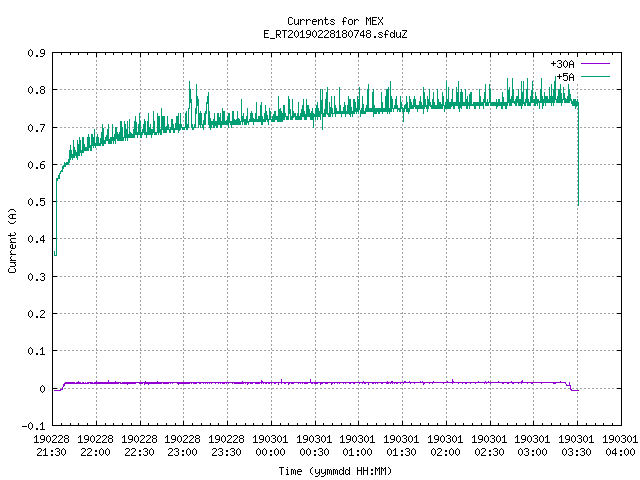Click the x-axis tick 190301 03:00

(532, 446)
